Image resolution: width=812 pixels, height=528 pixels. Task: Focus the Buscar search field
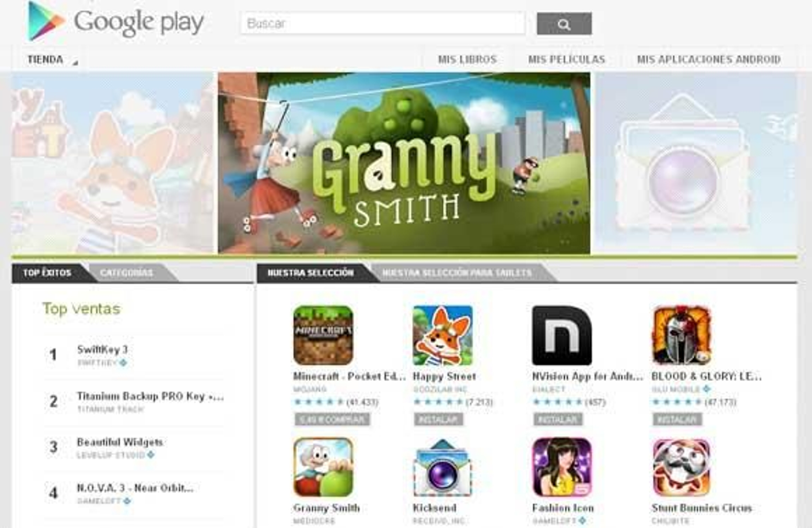(x=383, y=23)
